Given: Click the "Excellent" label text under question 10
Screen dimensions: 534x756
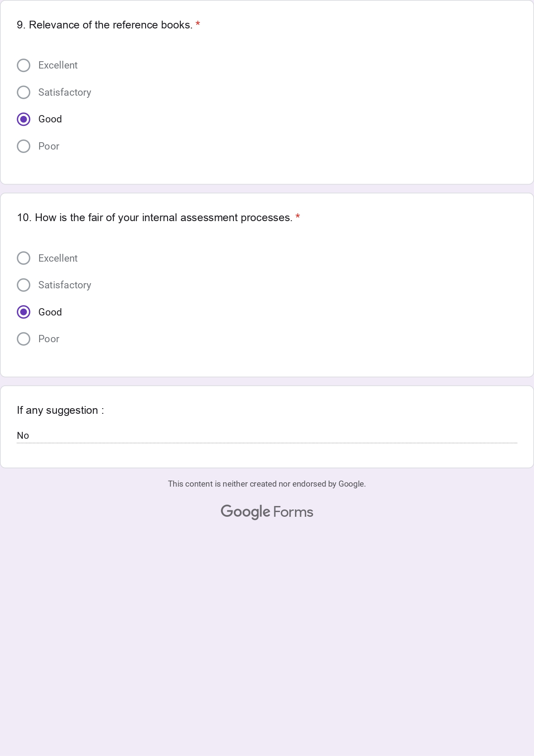Looking at the screenshot, I should [58, 258].
